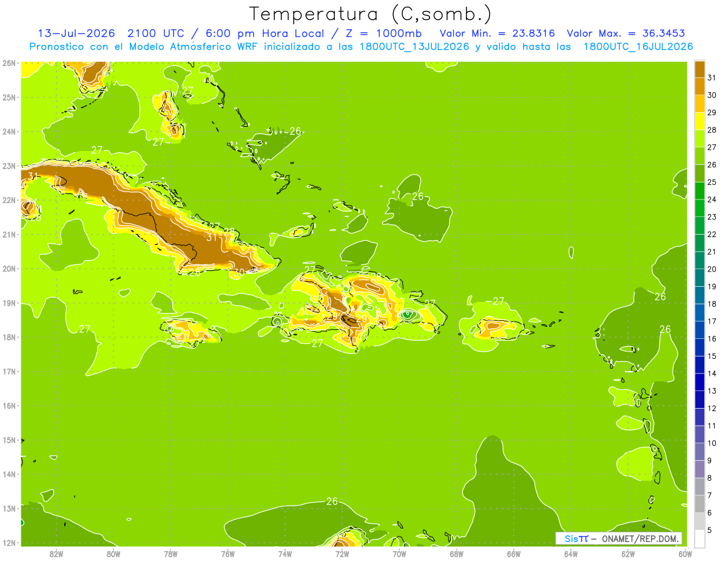Click the 26N latitude axis label
This screenshot has height=562, width=728.
(8, 63)
